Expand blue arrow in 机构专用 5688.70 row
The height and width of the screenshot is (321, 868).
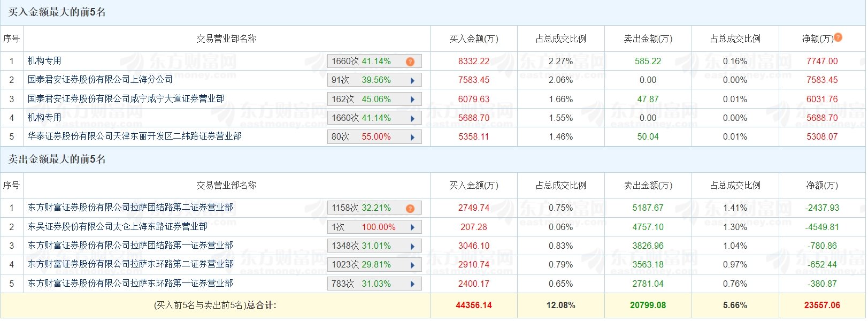(412, 118)
